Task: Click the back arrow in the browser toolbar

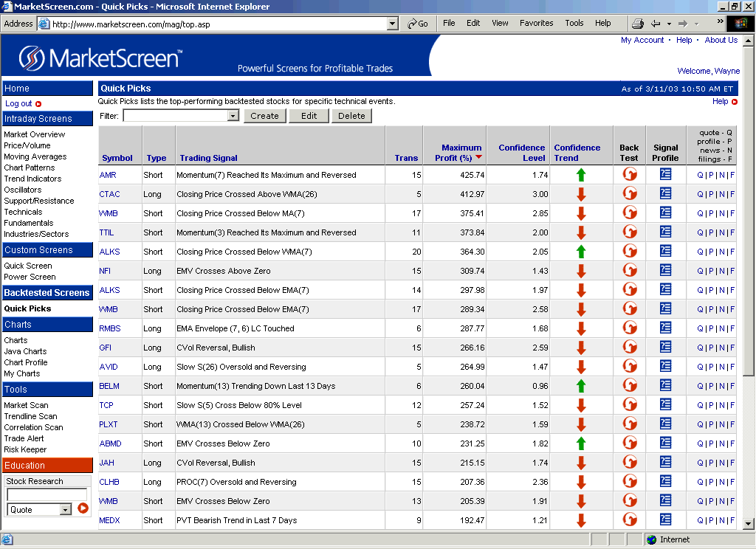Action: pyautogui.click(x=656, y=23)
